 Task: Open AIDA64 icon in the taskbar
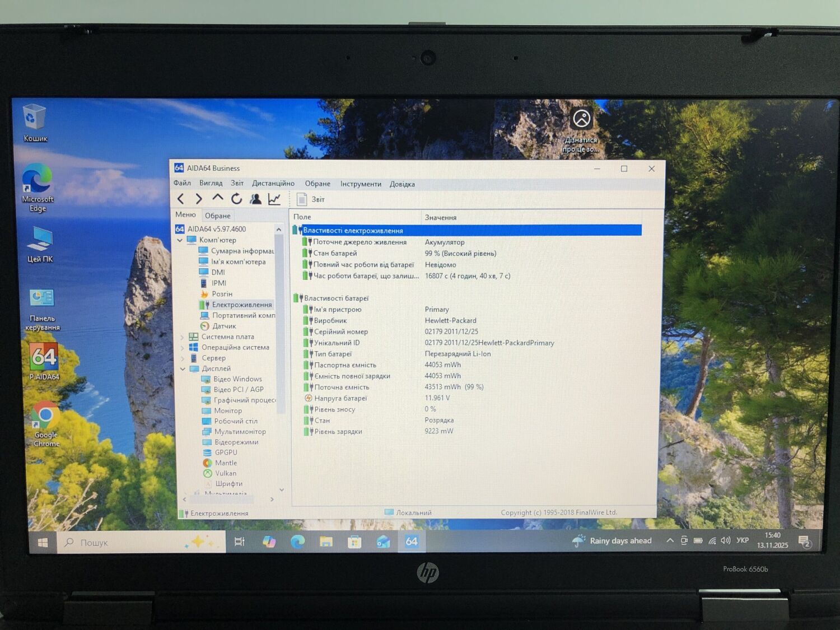412,542
